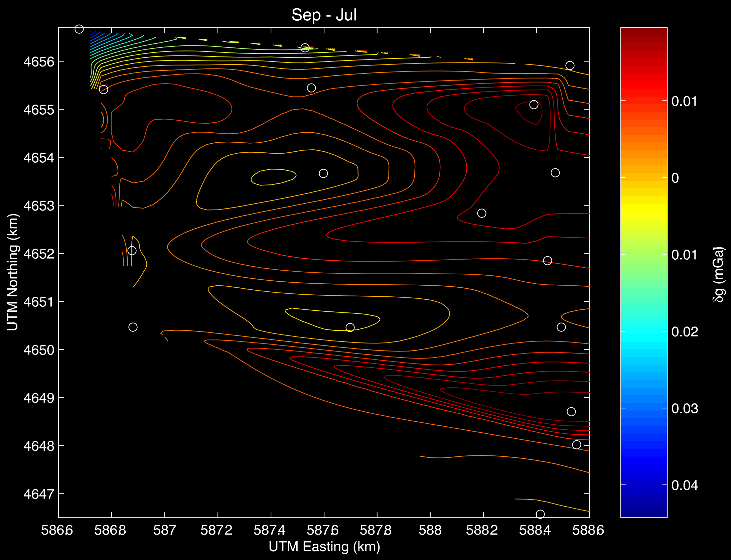Click the 588 easting tick label
This screenshot has height=560, width=731.
pos(430,530)
